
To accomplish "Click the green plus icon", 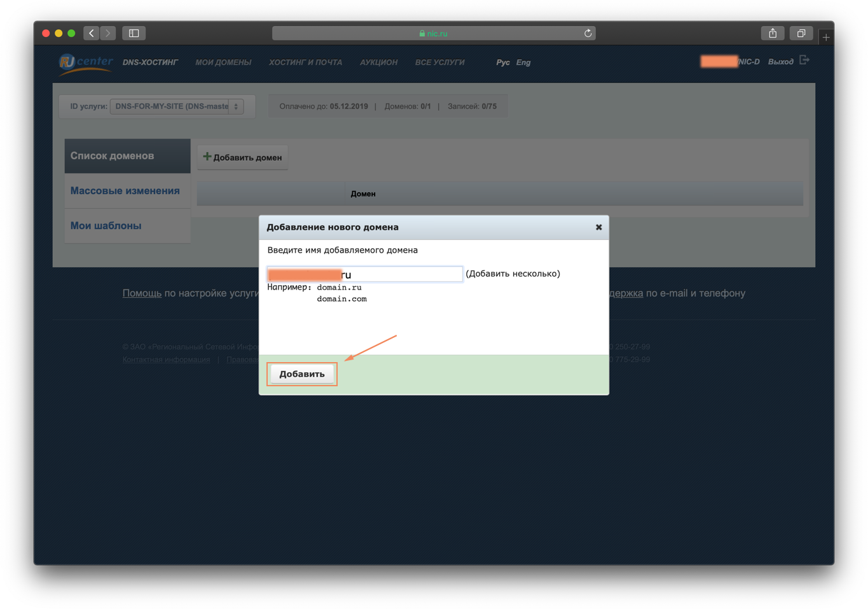I will click(207, 157).
